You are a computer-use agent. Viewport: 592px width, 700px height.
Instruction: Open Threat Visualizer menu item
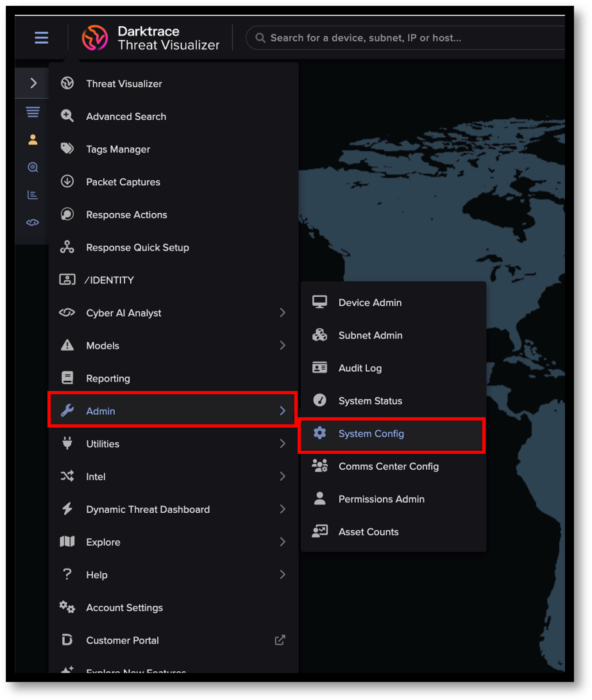[x=173, y=83]
